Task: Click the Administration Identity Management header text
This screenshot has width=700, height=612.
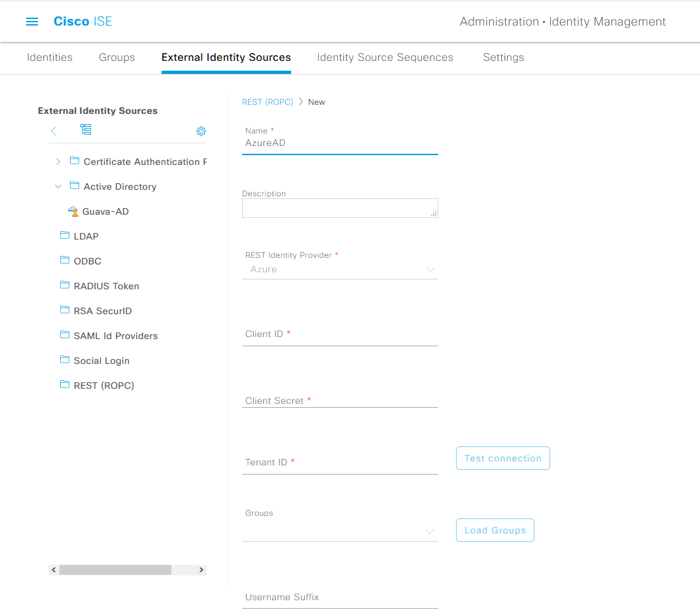Action: pyautogui.click(x=563, y=22)
